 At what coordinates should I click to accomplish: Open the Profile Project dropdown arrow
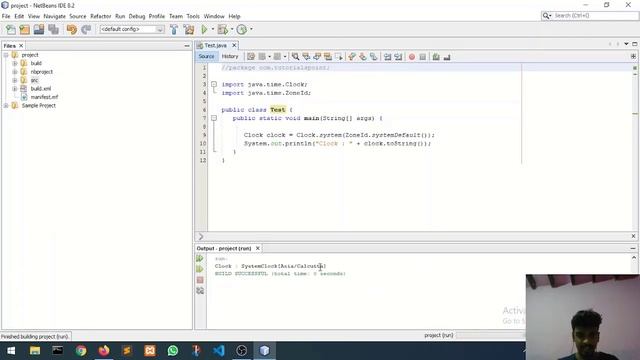(x=251, y=29)
